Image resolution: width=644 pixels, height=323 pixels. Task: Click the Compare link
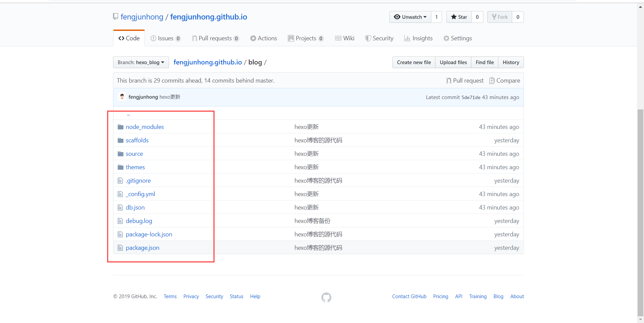coord(504,81)
